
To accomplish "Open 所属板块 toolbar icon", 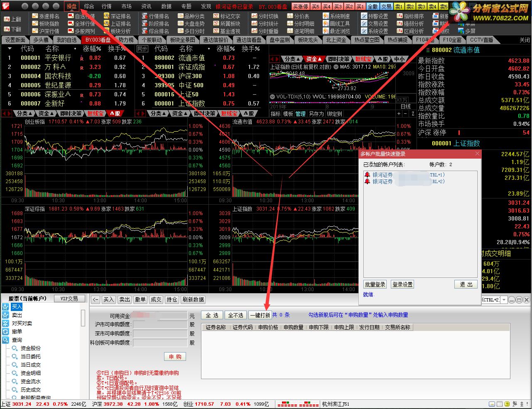I will coord(227,24).
